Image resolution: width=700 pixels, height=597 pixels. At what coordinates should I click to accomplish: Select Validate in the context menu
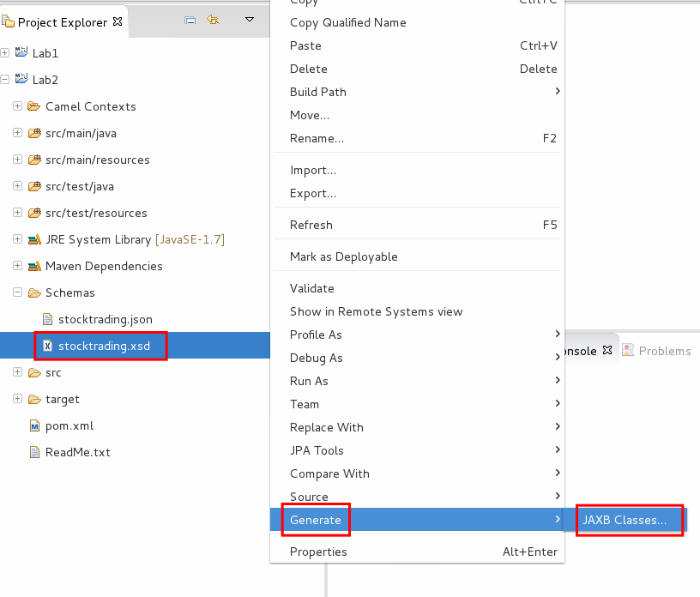point(312,288)
